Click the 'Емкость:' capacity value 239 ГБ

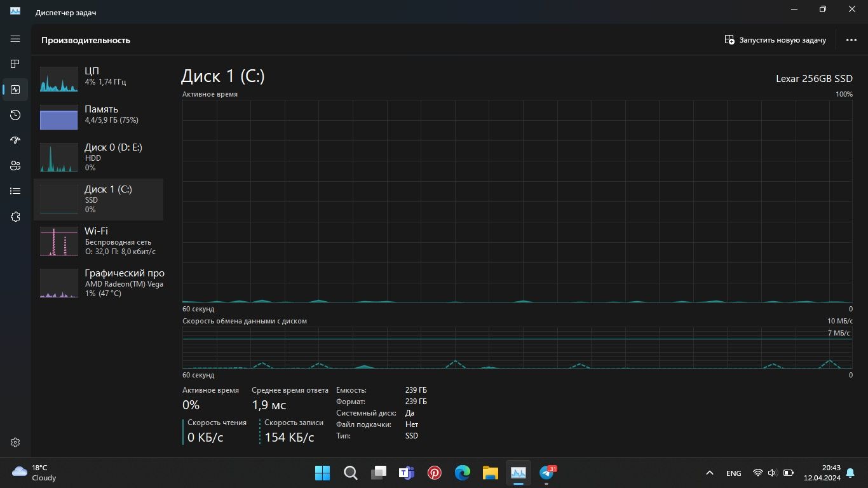tap(416, 390)
